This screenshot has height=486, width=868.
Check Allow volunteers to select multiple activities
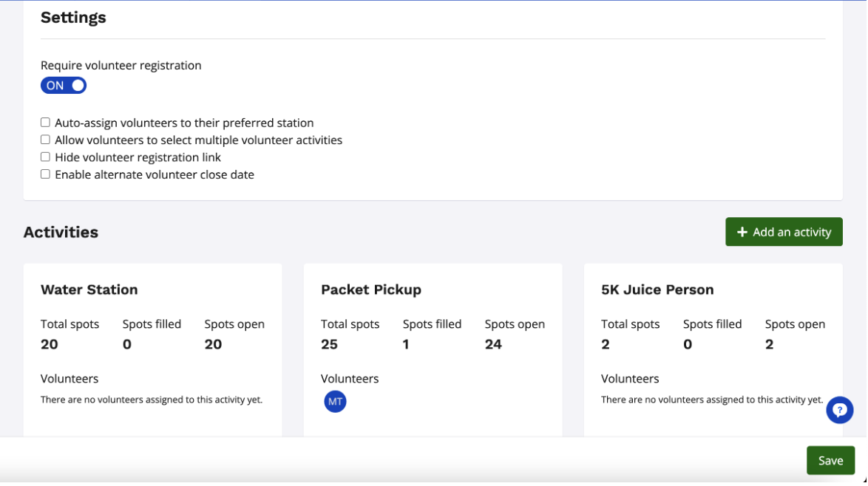(x=45, y=140)
